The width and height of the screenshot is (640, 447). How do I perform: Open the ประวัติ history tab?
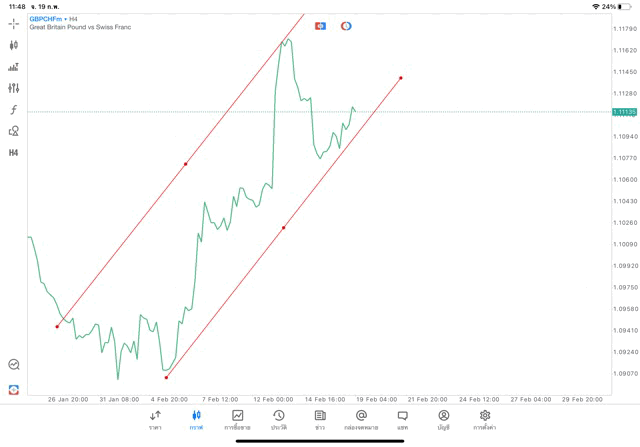coord(278,419)
